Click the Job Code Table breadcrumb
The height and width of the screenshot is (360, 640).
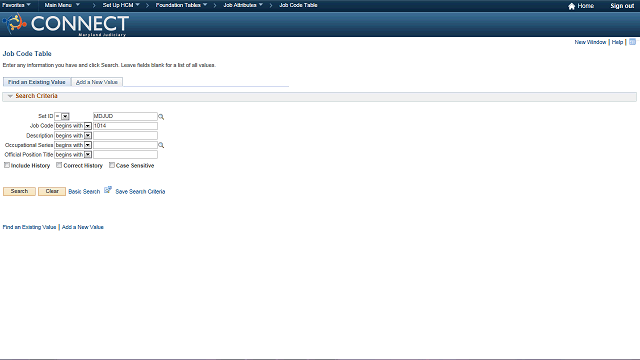coord(298,5)
